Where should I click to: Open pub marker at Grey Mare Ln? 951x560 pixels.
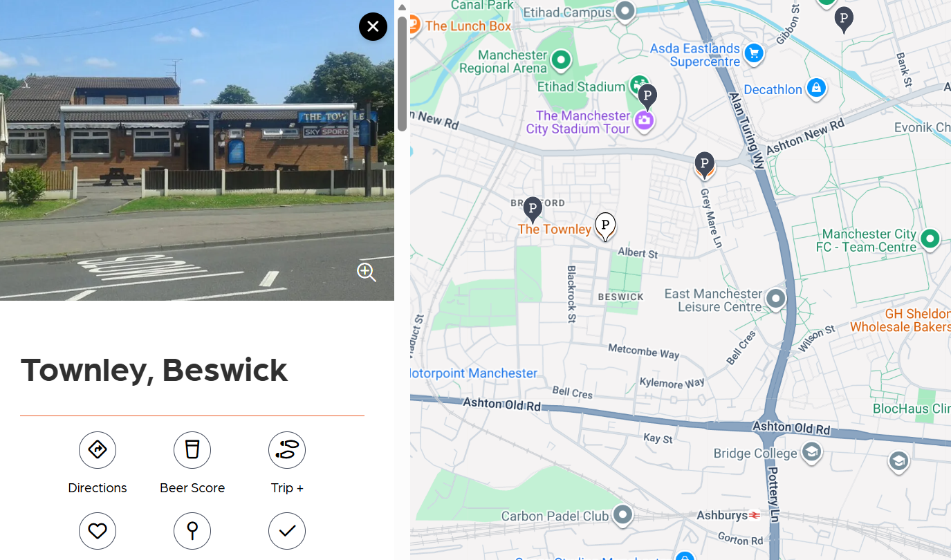pos(704,165)
